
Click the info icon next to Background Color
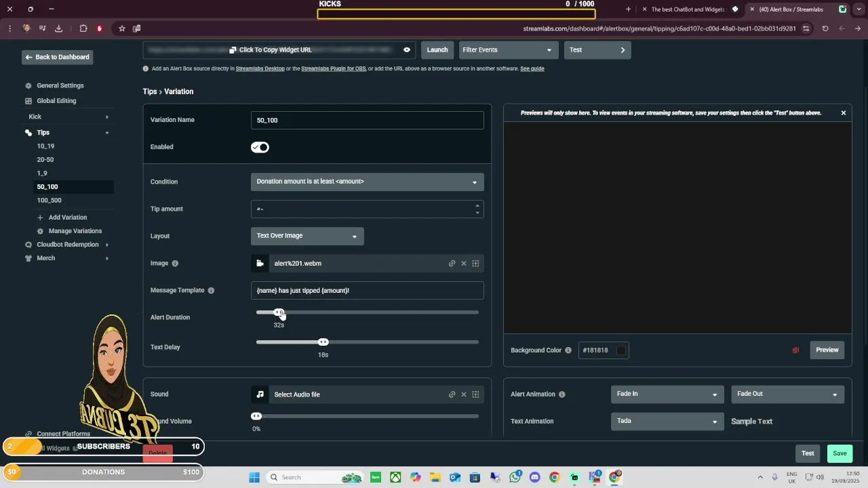pos(568,350)
